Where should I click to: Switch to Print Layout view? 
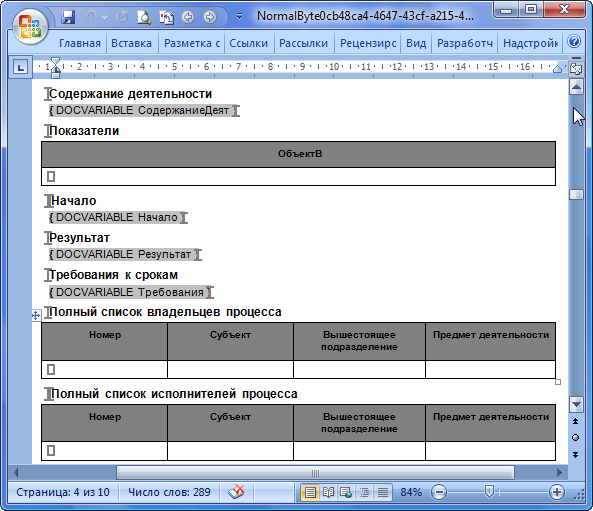pyautogui.click(x=310, y=492)
